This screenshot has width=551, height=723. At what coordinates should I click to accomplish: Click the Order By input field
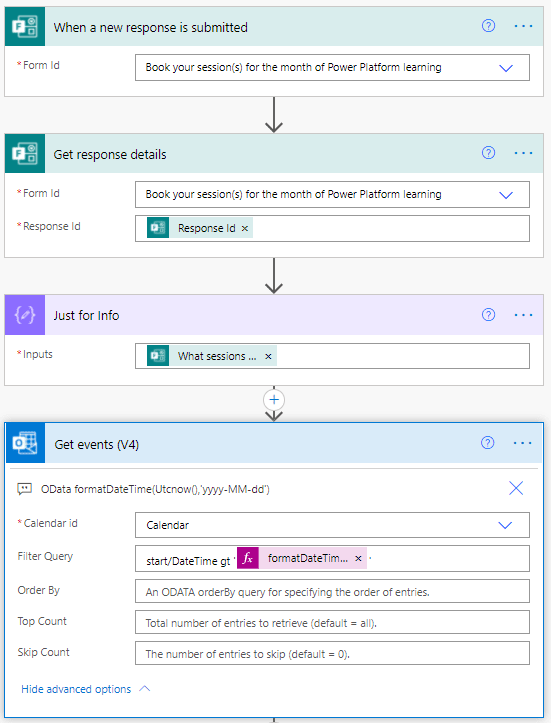tap(332, 591)
